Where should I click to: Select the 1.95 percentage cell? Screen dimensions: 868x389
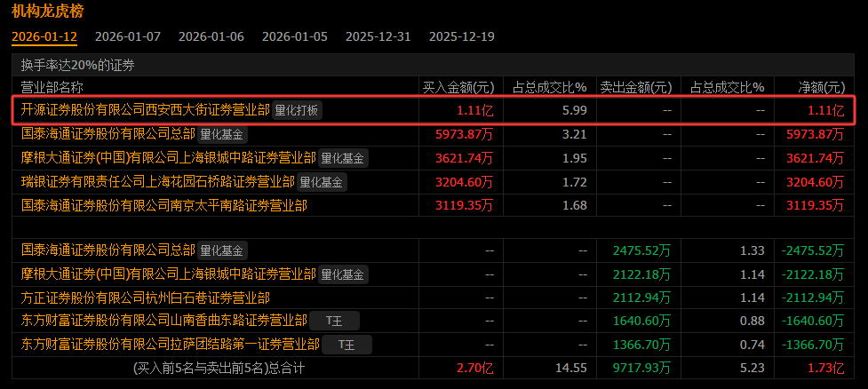[577, 158]
